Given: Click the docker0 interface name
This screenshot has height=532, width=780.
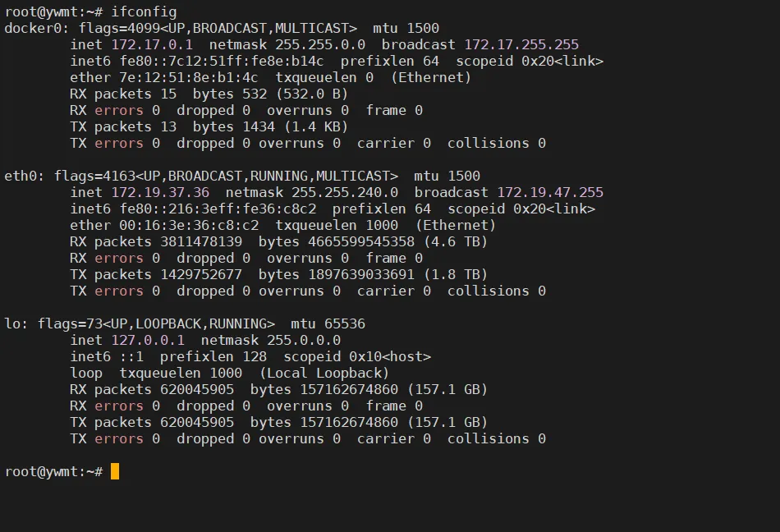Looking at the screenshot, I should point(33,29).
